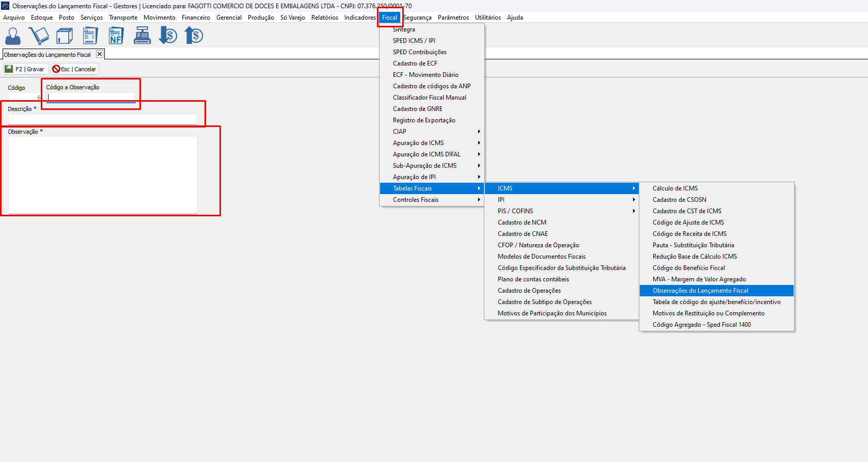Open the NF invoice toolbar icon
This screenshot has width=868, height=462.
click(x=116, y=36)
